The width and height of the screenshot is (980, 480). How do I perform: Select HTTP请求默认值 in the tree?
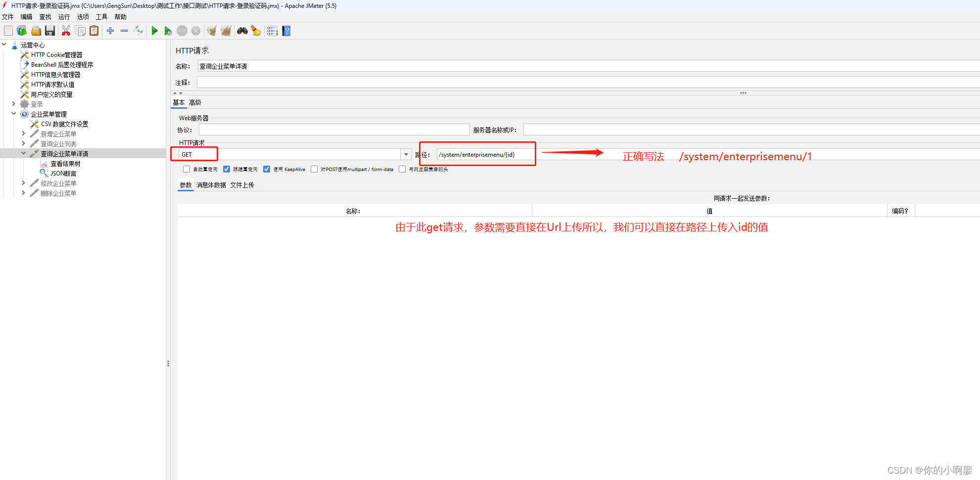click(52, 85)
